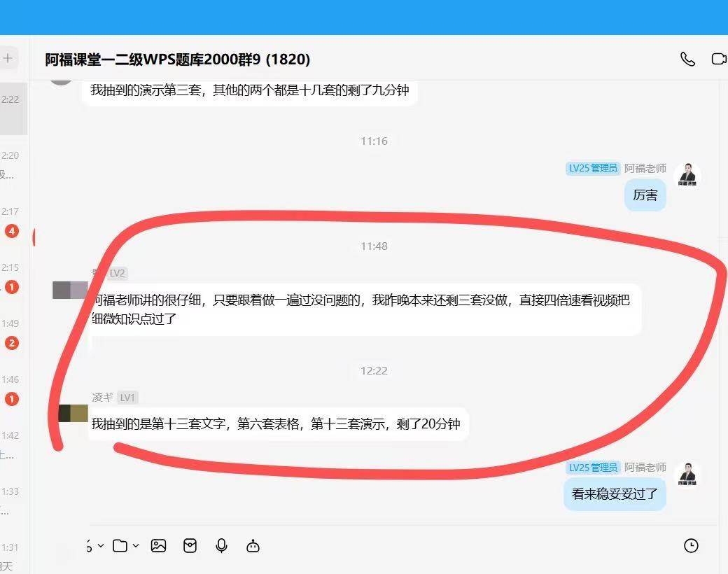The width and height of the screenshot is (728, 574).
Task: Open chat history clock icon
Action: click(x=691, y=546)
